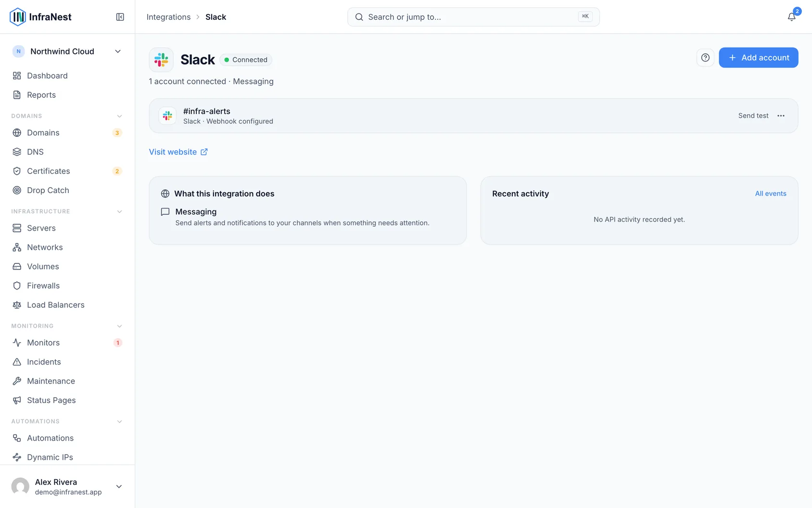The height and width of the screenshot is (508, 812).
Task: Click the Certificates count badge 2
Action: coord(117,171)
